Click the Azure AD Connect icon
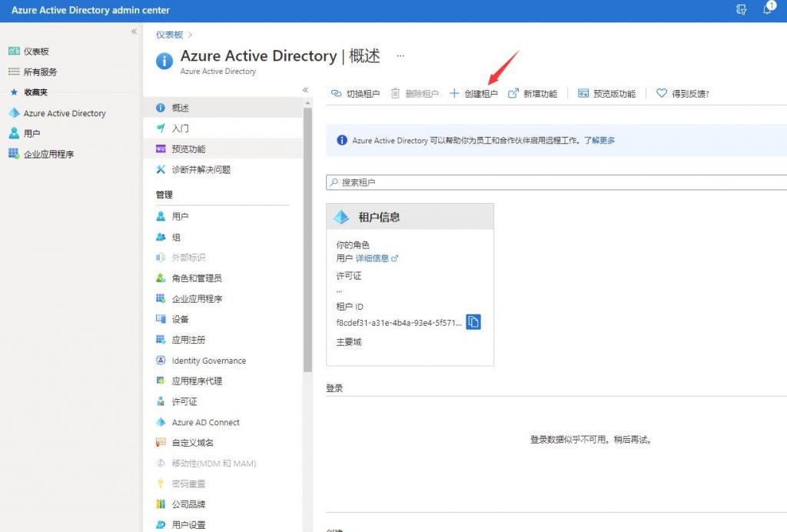 click(x=161, y=422)
